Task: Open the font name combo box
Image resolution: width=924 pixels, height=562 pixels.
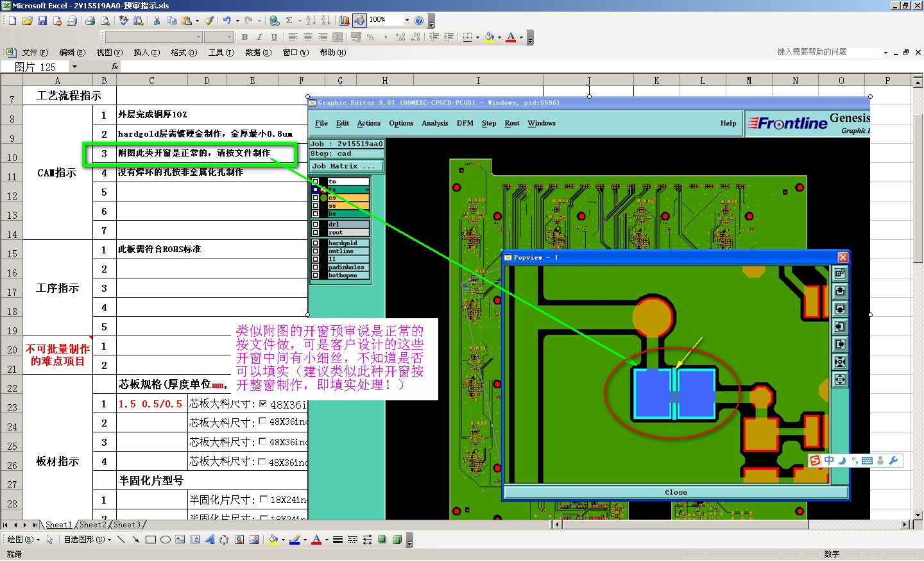Action: [153, 37]
